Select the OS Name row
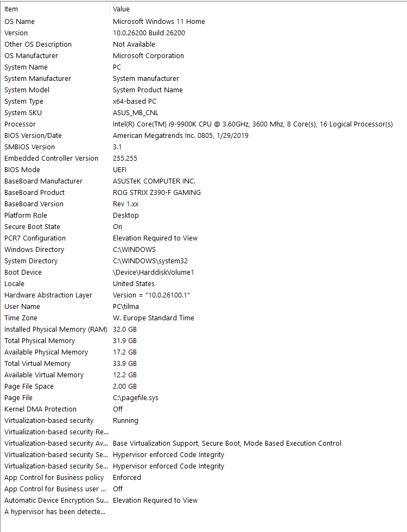Screen dimensions: 407x532 pyautogui.click(x=20, y=22)
